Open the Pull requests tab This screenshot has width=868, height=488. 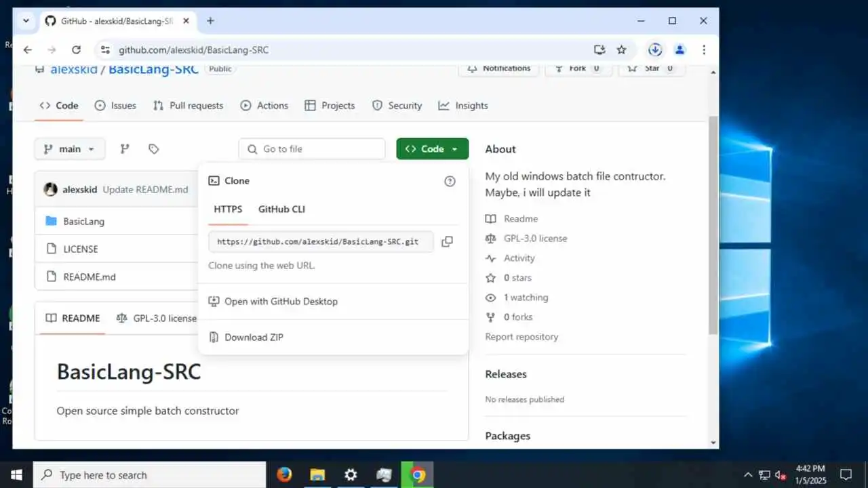pyautogui.click(x=188, y=106)
